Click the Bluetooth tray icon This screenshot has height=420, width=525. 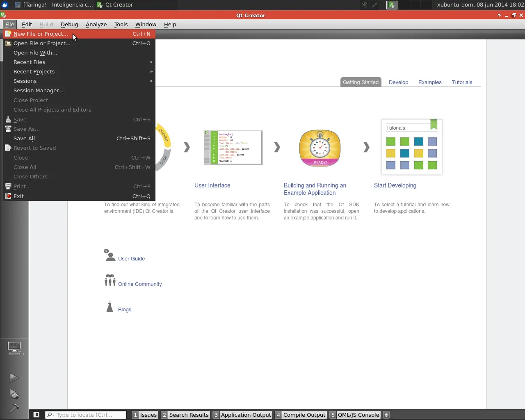[x=364, y=5]
